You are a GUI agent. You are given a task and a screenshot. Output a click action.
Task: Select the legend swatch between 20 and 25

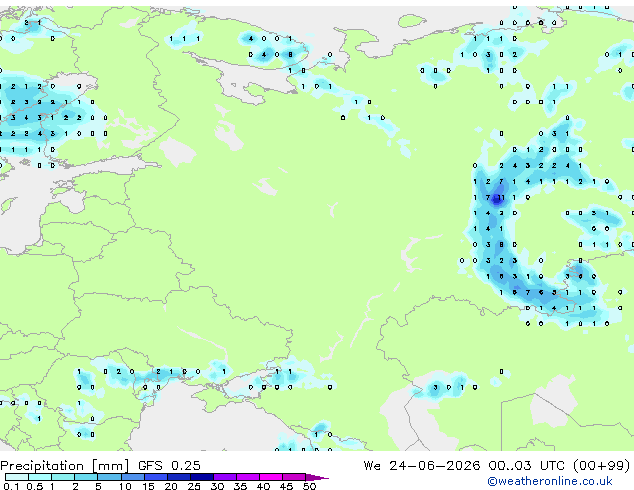178,477
